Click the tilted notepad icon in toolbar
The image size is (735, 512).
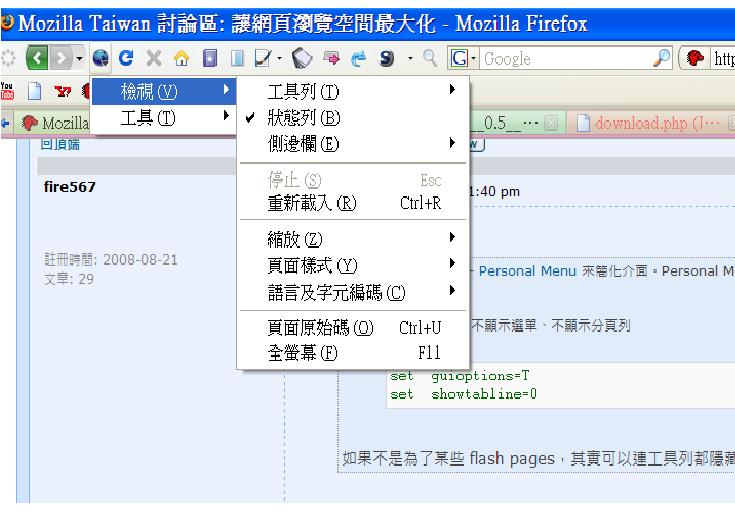pyautogui.click(x=302, y=59)
